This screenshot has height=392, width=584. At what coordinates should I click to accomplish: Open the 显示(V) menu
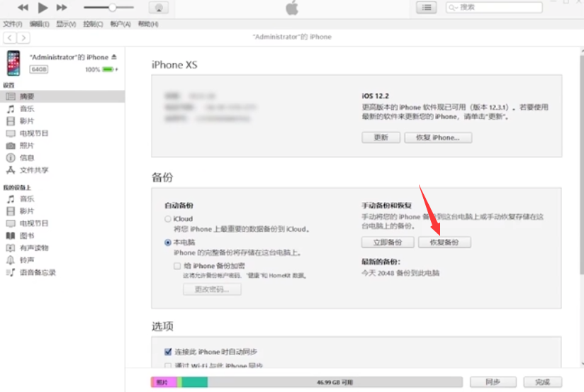point(67,24)
